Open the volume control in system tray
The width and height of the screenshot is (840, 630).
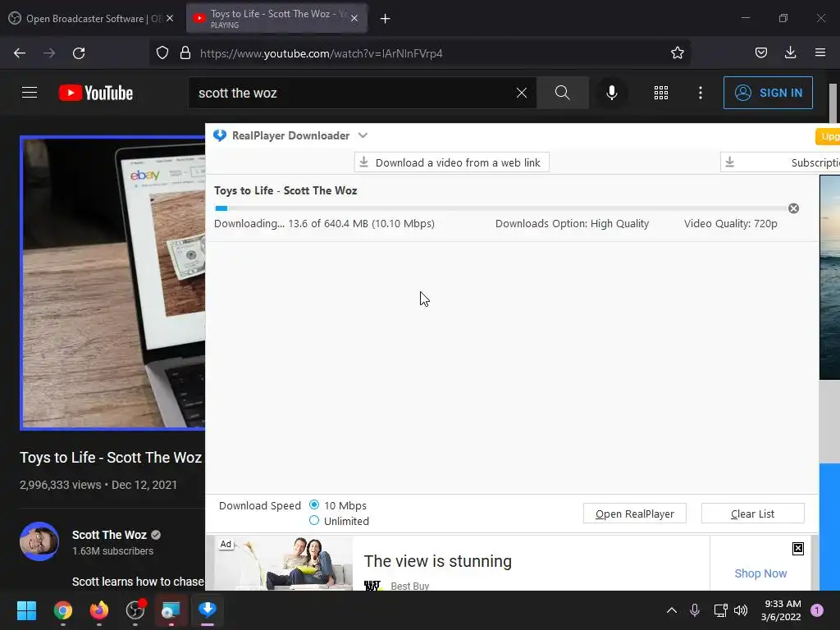click(741, 610)
